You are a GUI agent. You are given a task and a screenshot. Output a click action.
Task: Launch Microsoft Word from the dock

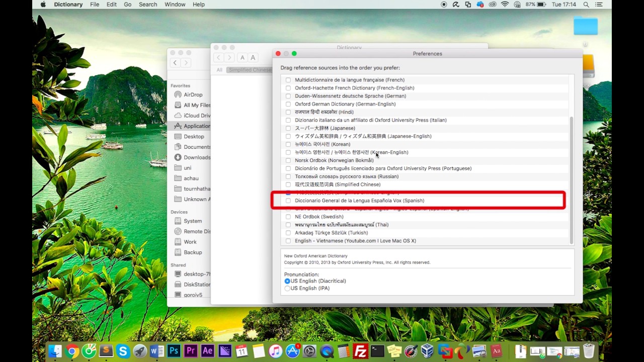point(157,351)
